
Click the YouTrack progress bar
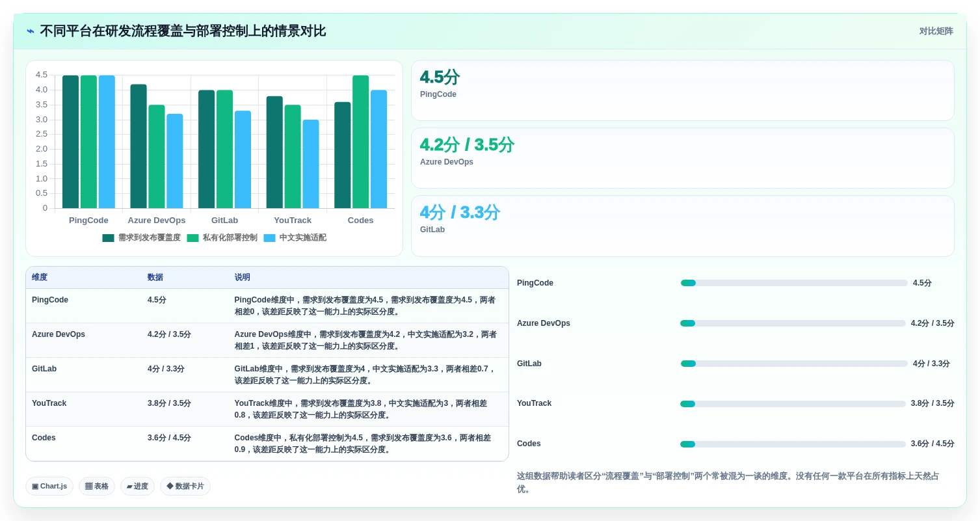point(793,404)
